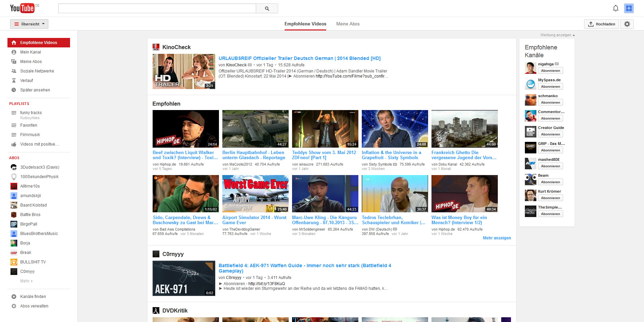Open Kanäle finden plus icon
644x322 pixels.
14,297
